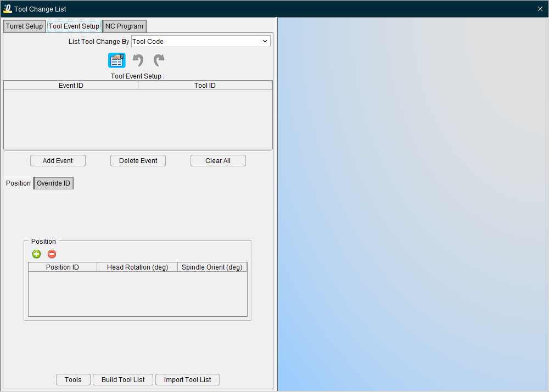
Task: Switch to the Position sub-tab
Action: click(18, 183)
